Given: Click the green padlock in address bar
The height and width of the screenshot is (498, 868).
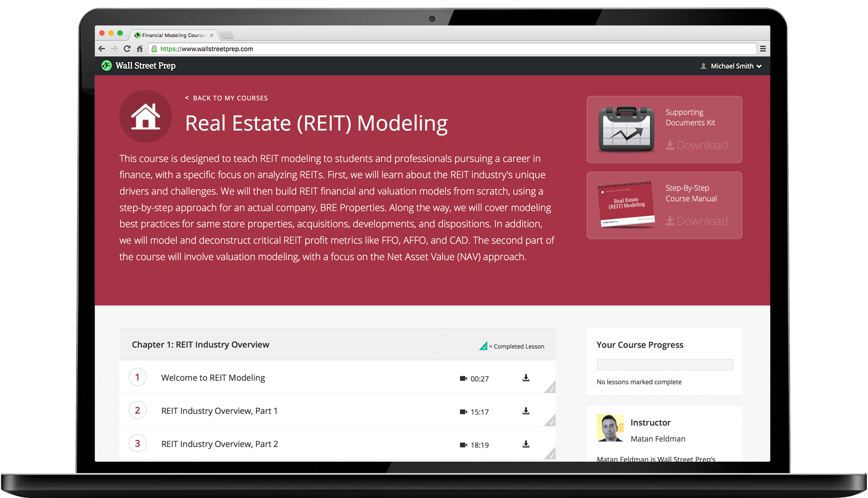Looking at the screenshot, I should pos(154,49).
